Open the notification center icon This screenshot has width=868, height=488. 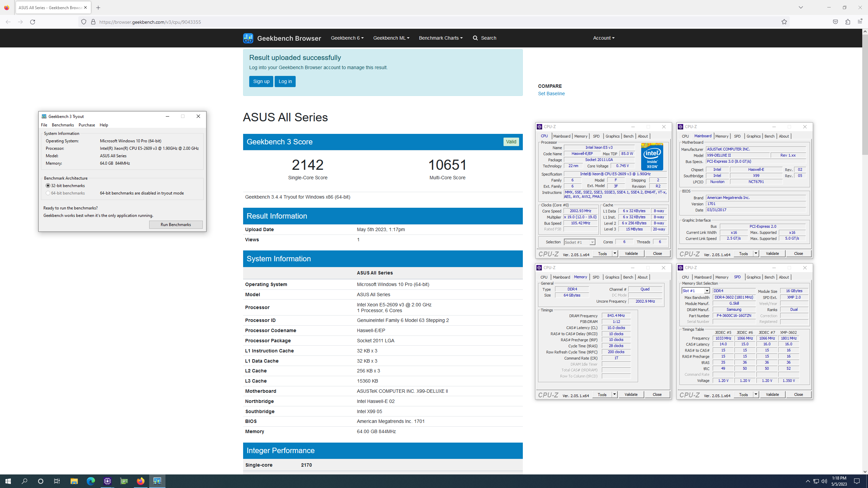point(857,481)
